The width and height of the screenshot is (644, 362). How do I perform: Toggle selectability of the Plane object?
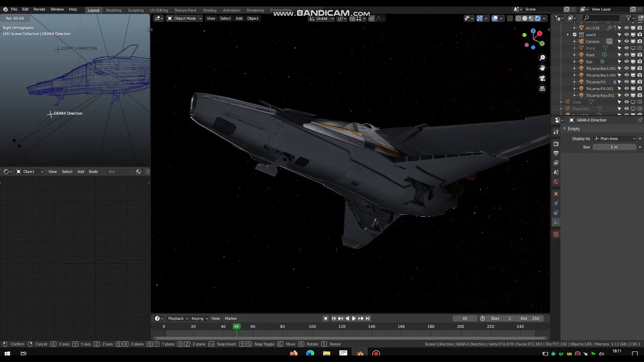point(620,48)
